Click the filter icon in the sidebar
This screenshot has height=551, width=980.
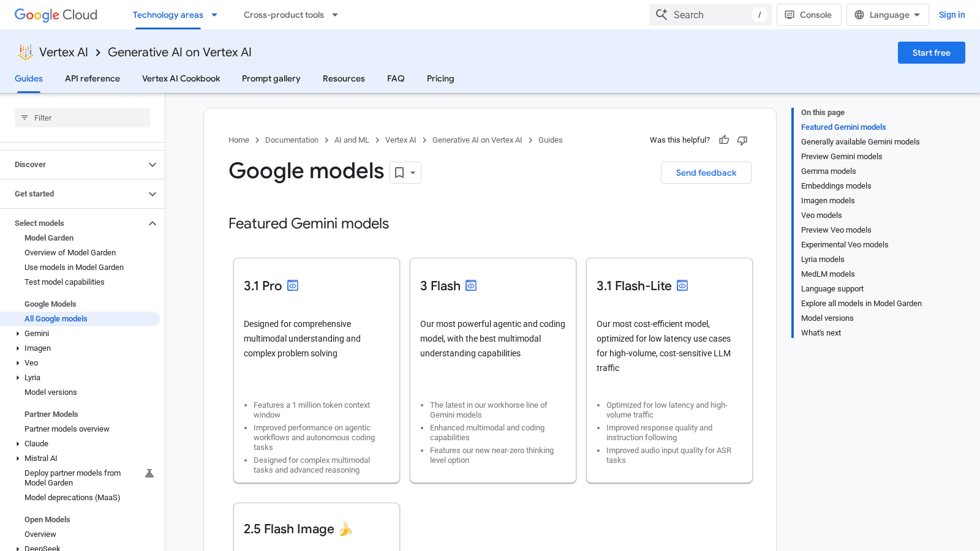24,118
